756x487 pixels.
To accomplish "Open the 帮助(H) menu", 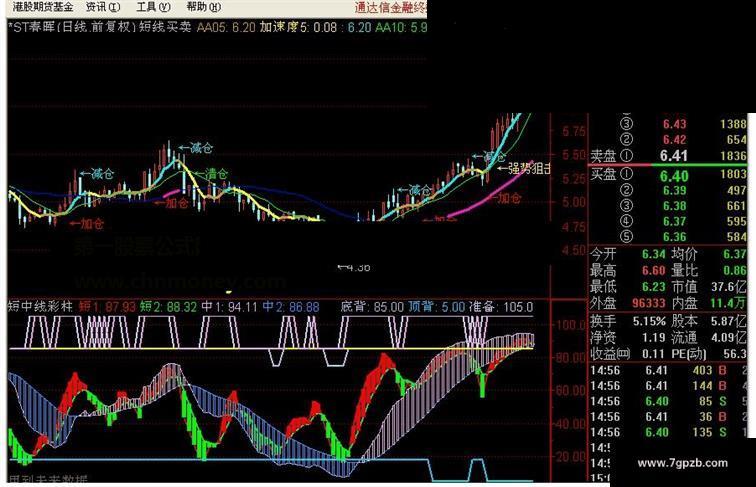I will (x=203, y=7).
